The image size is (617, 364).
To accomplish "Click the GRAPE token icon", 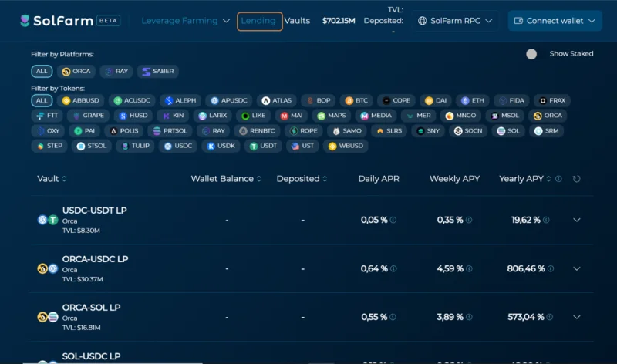I will (76, 116).
